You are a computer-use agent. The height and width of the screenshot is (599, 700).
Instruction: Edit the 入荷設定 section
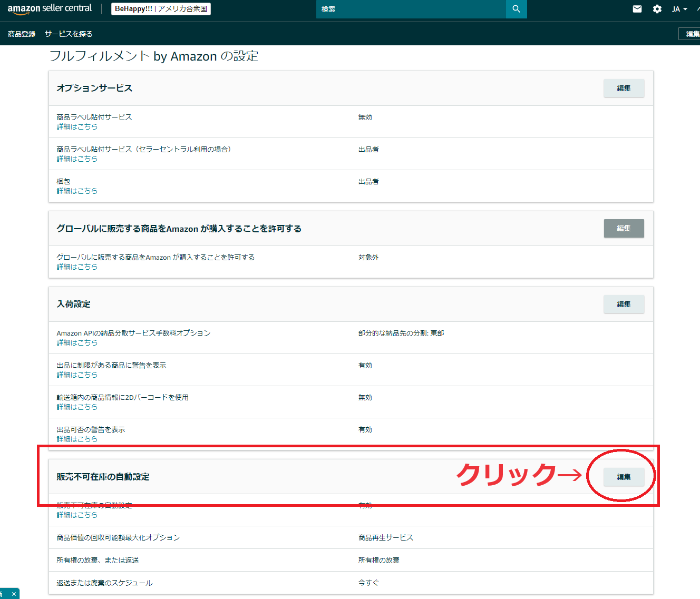click(624, 304)
